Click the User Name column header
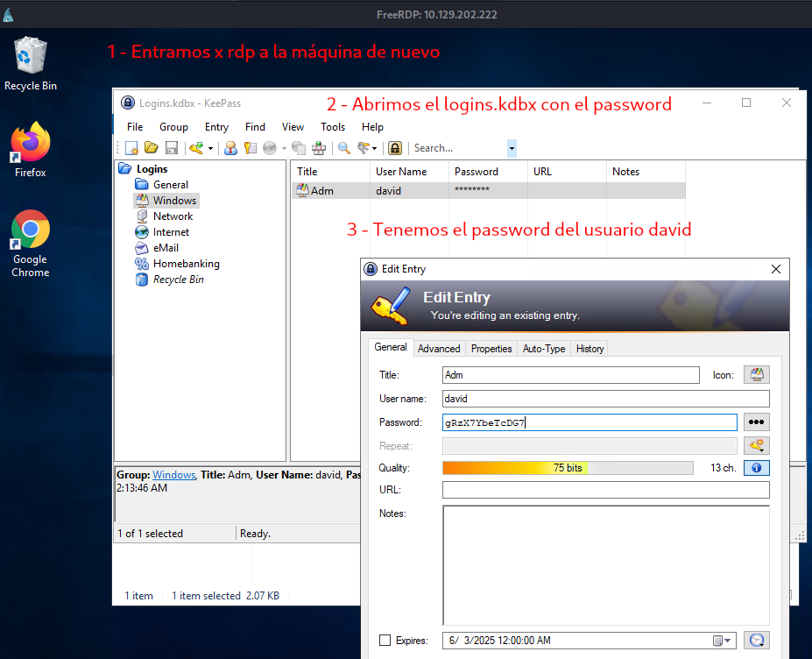 tap(409, 172)
